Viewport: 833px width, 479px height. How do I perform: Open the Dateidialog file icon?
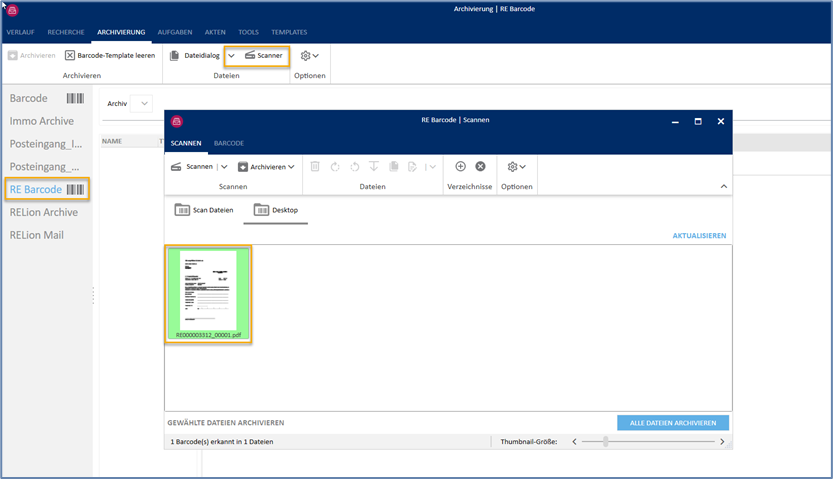(175, 56)
